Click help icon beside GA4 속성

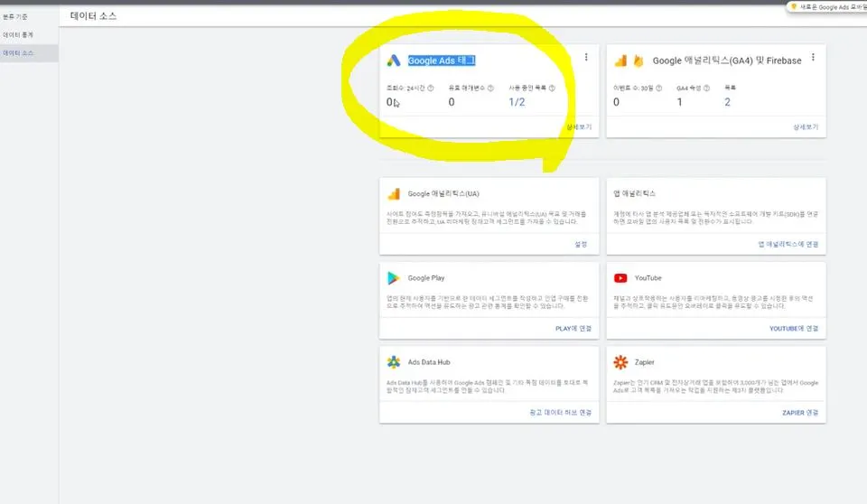click(x=706, y=88)
